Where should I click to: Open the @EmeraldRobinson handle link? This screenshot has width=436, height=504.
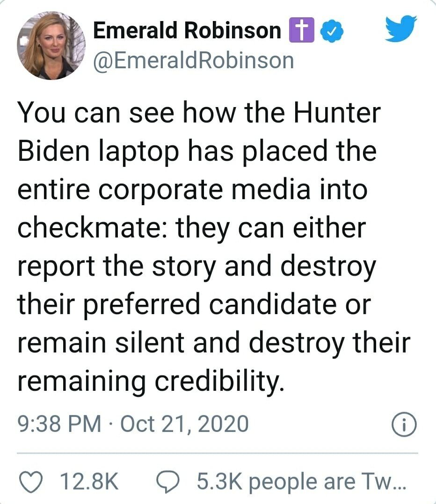click(193, 61)
